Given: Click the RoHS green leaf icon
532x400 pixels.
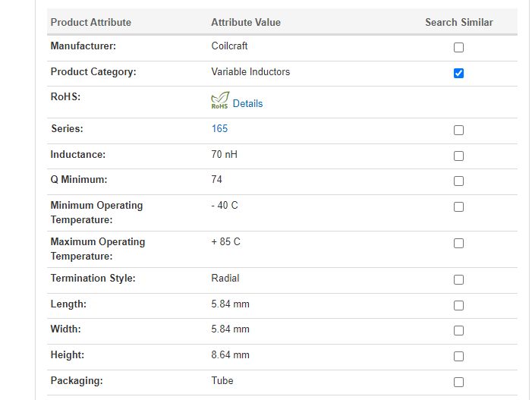Looking at the screenshot, I should coord(219,101).
